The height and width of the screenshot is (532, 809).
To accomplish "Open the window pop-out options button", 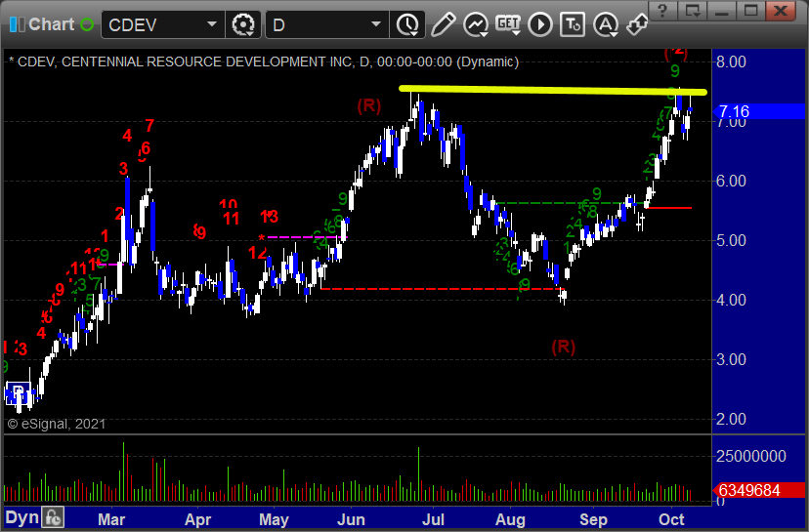I will (693, 11).
